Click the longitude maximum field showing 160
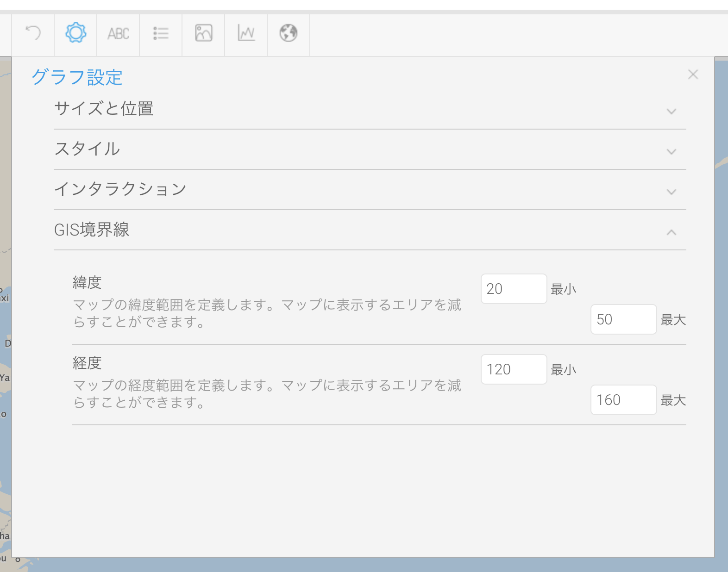This screenshot has width=728, height=572. (623, 400)
